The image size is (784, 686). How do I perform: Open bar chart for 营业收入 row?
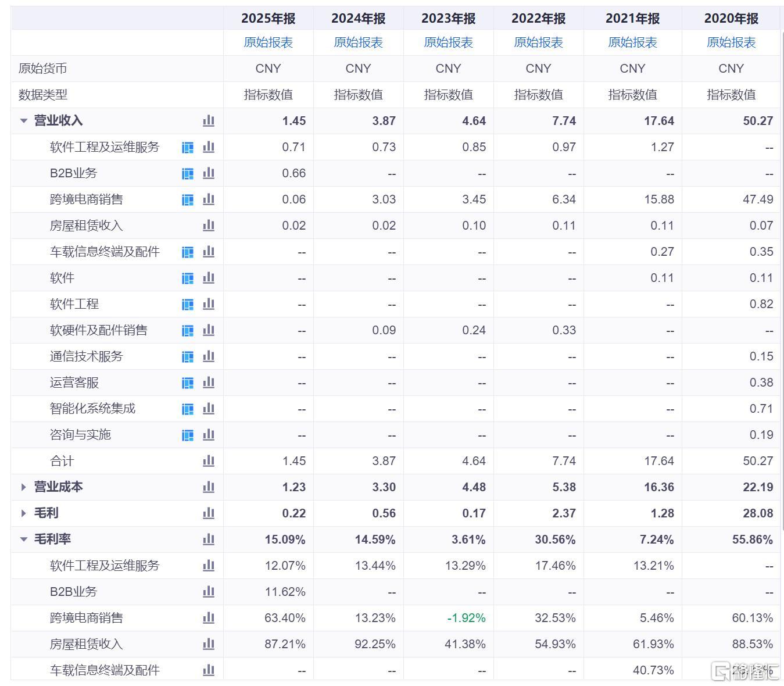pos(209,121)
